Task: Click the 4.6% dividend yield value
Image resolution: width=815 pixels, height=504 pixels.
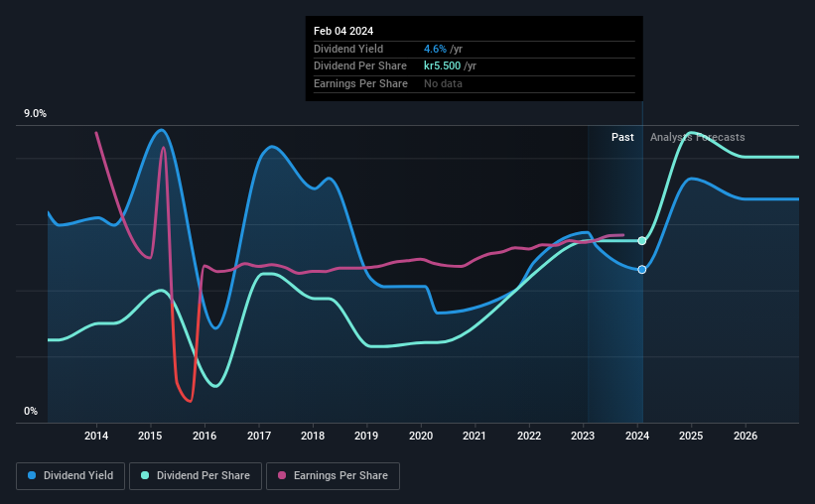Action: (x=435, y=49)
